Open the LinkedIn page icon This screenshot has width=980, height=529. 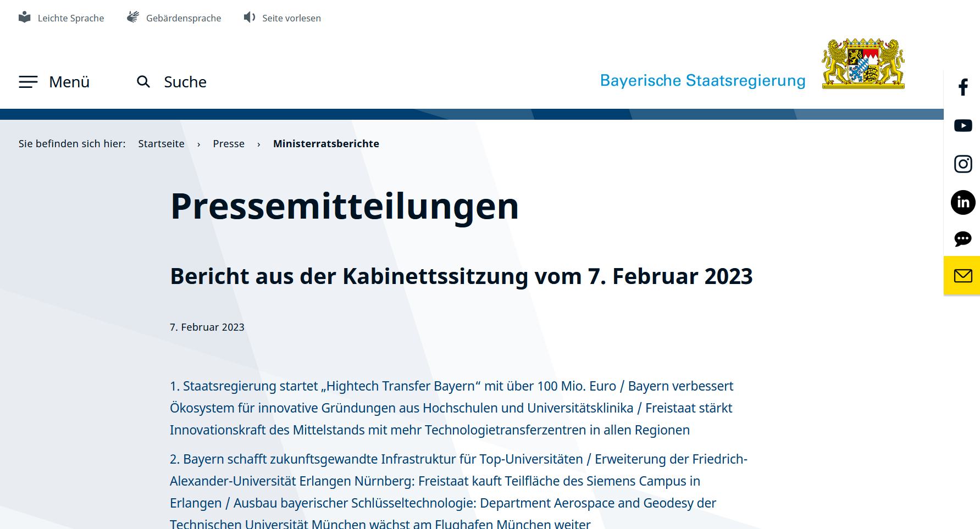tap(962, 202)
